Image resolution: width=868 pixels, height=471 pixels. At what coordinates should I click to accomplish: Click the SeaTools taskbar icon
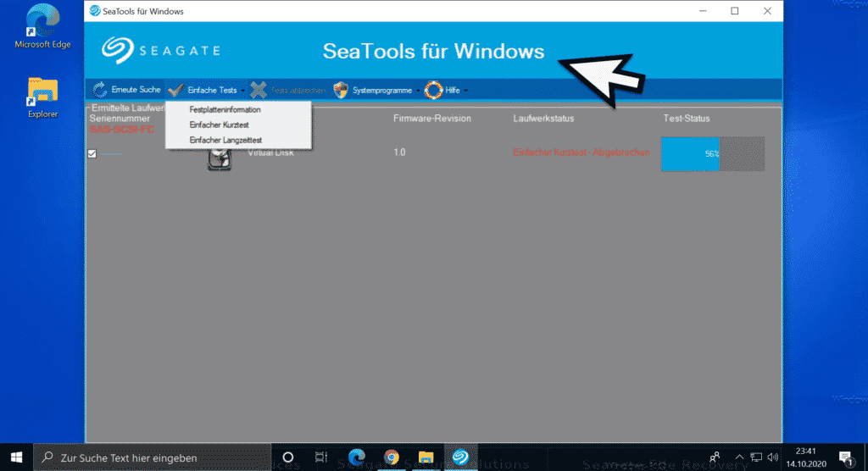(460, 457)
